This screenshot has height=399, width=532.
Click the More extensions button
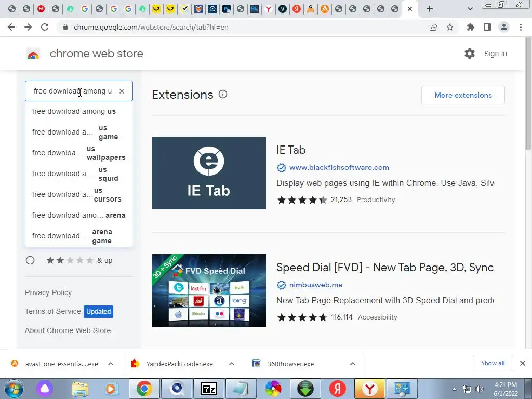click(x=463, y=95)
